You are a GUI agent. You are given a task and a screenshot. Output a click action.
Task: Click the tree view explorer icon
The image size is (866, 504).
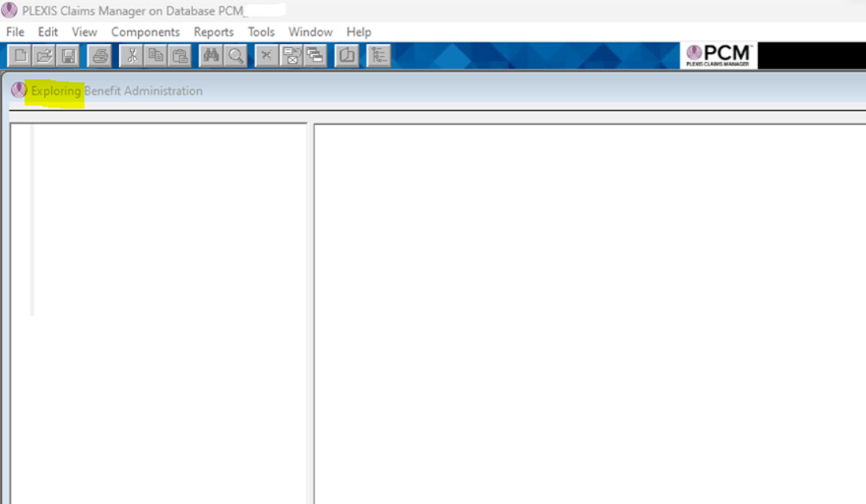[379, 56]
